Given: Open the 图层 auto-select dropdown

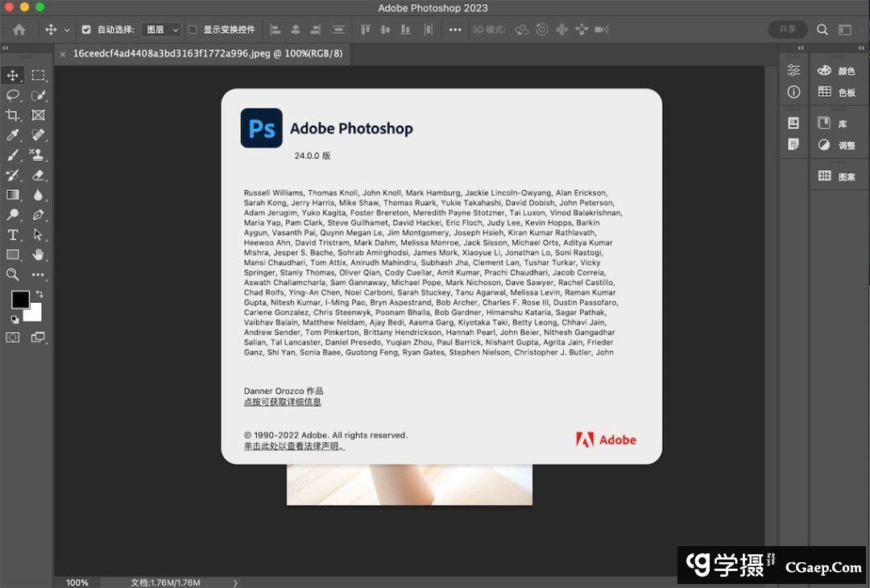Looking at the screenshot, I should [161, 30].
